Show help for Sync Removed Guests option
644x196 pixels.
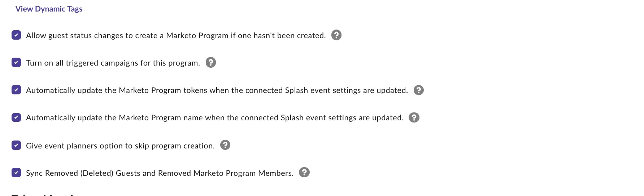(x=304, y=172)
